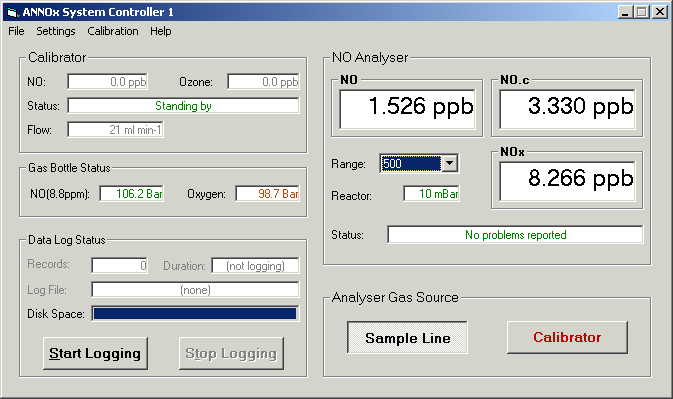Open the Help menu
The width and height of the screenshot is (673, 399).
161,31
